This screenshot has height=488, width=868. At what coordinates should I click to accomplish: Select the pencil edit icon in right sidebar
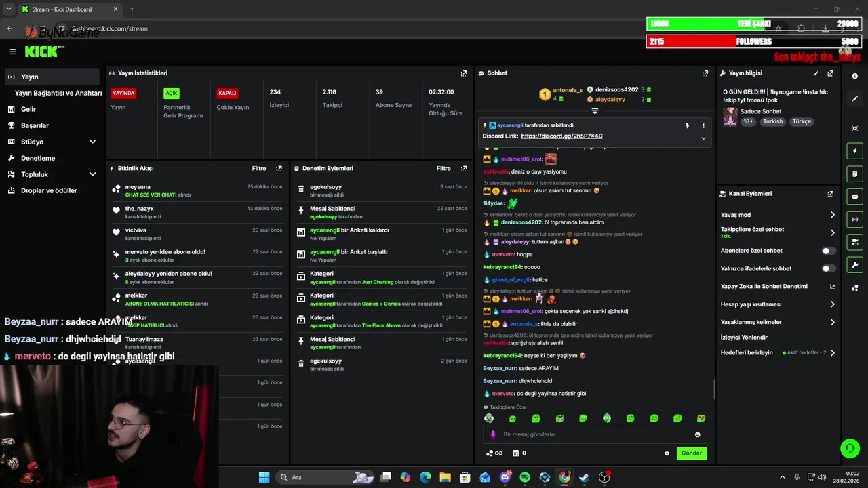[854, 99]
